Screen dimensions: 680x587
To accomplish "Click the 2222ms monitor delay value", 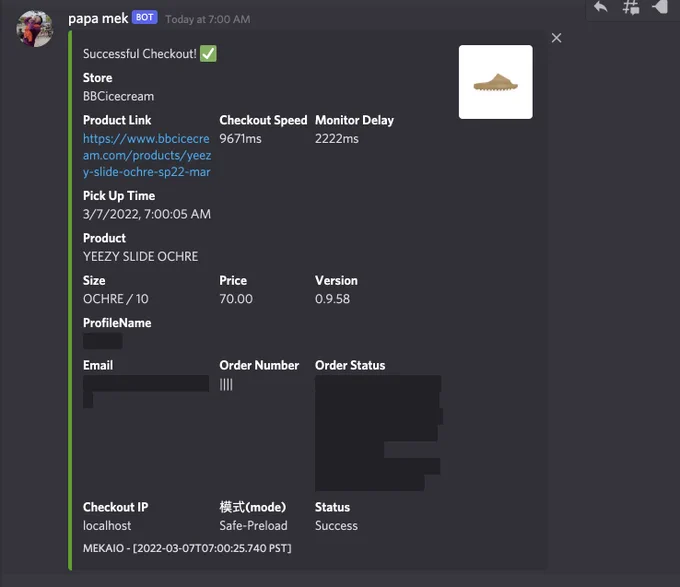I will pyautogui.click(x=337, y=139).
